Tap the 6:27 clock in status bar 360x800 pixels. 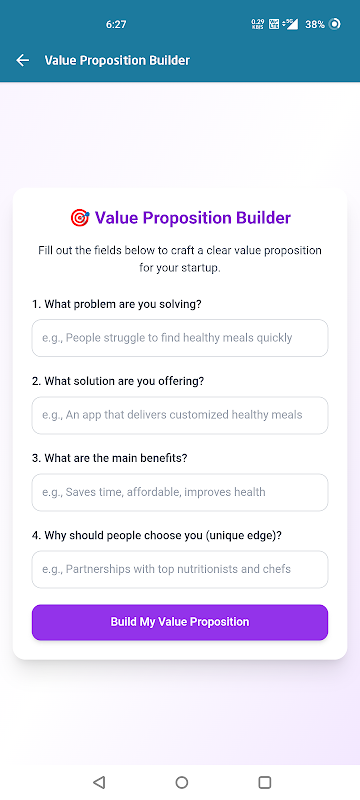point(116,24)
